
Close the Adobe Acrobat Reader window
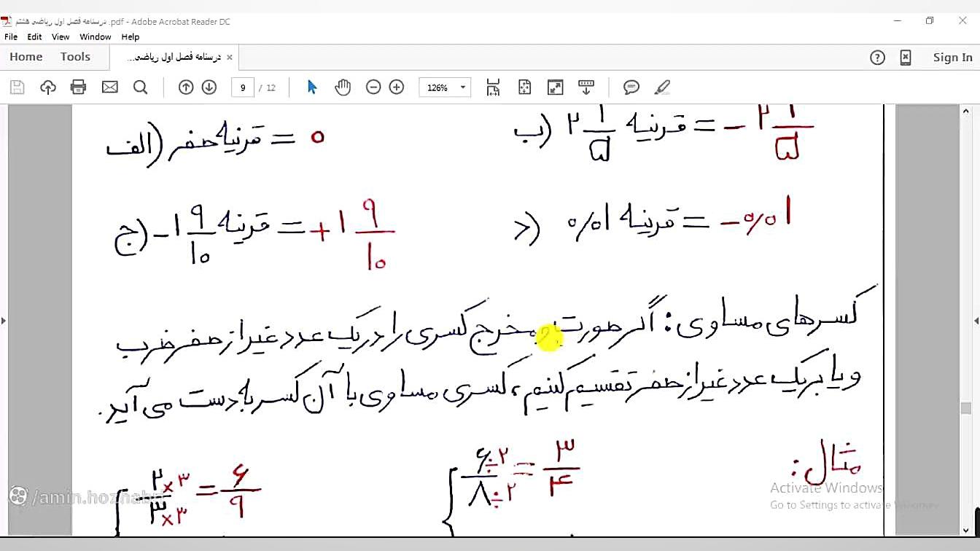click(962, 21)
